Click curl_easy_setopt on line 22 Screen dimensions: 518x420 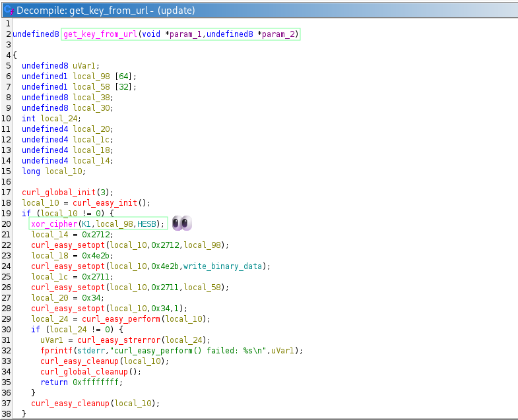(x=68, y=245)
